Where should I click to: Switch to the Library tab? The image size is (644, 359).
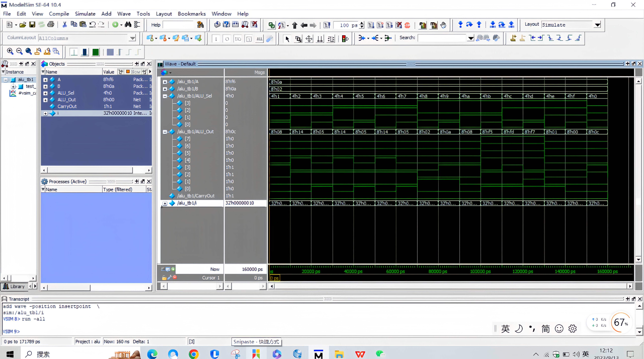[x=14, y=286]
